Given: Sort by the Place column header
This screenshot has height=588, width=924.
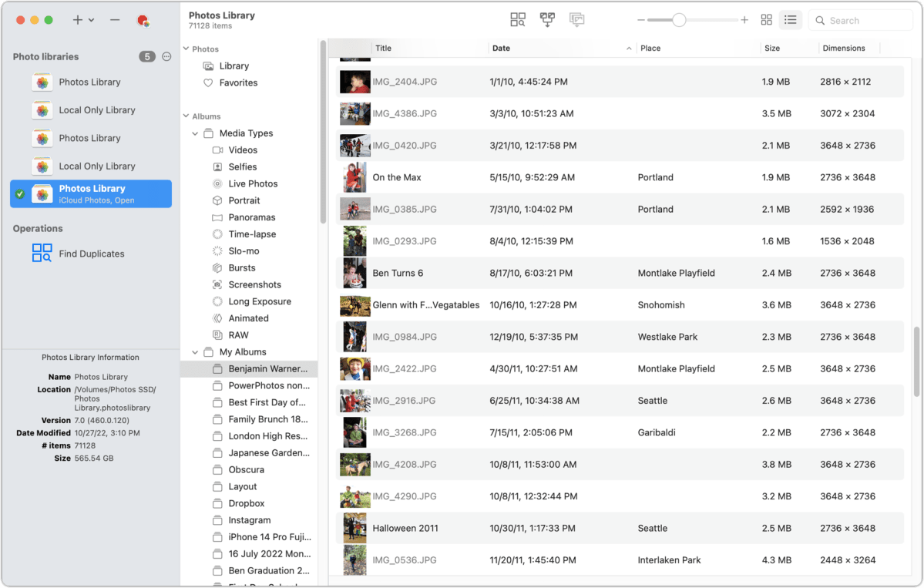Looking at the screenshot, I should (x=698, y=49).
